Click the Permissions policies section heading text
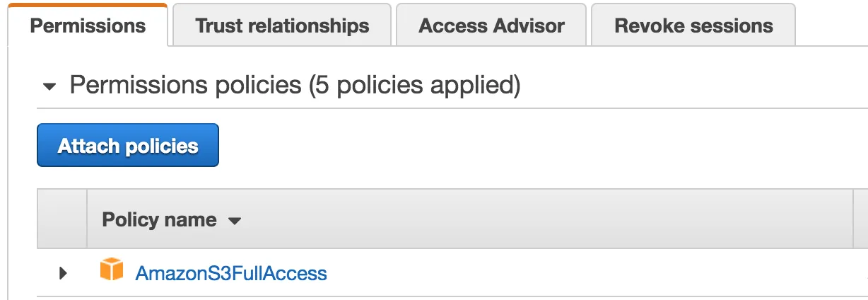The image size is (868, 300). coord(185,86)
